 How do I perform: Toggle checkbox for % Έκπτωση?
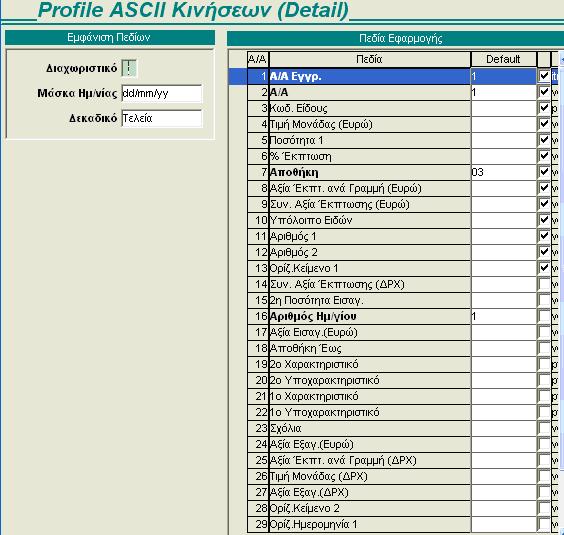[x=544, y=156]
